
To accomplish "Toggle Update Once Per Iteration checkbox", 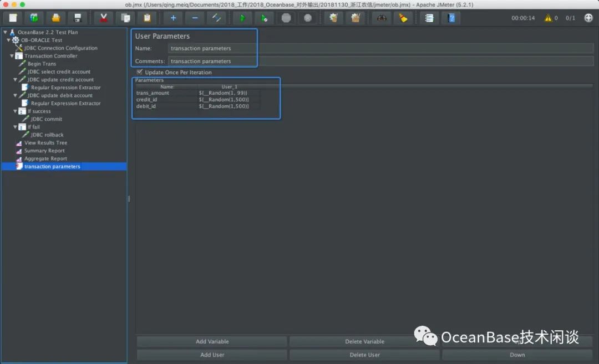I will pos(139,72).
